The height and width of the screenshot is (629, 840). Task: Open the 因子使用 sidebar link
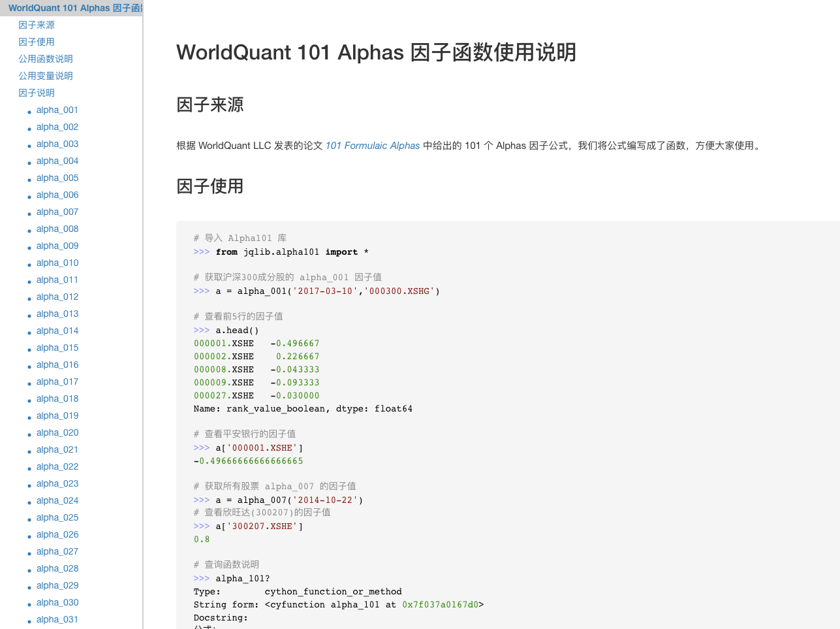click(x=37, y=42)
